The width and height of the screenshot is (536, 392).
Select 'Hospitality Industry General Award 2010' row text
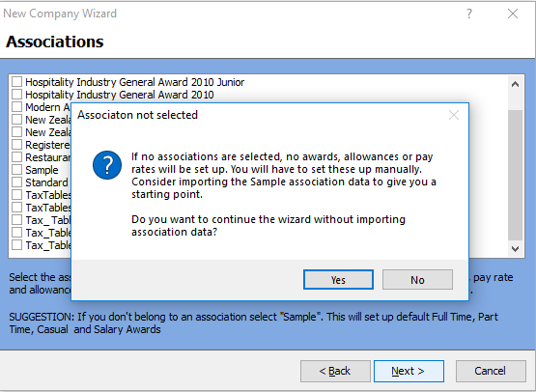coord(120,95)
